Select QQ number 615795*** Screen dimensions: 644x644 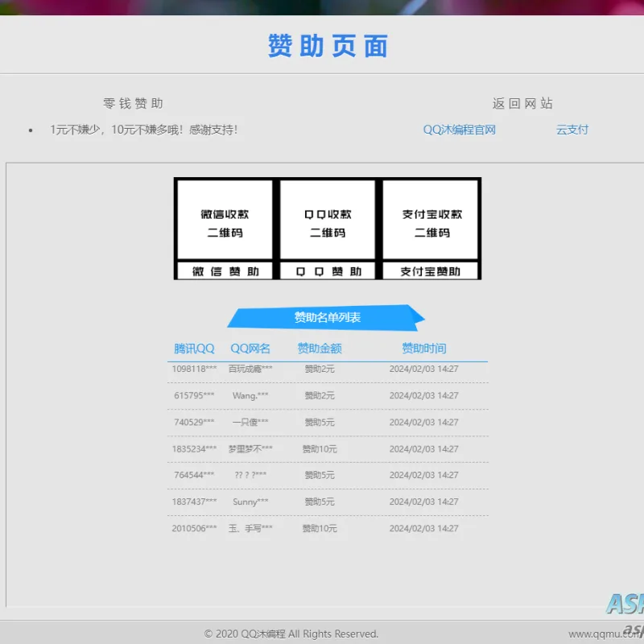pos(194,395)
